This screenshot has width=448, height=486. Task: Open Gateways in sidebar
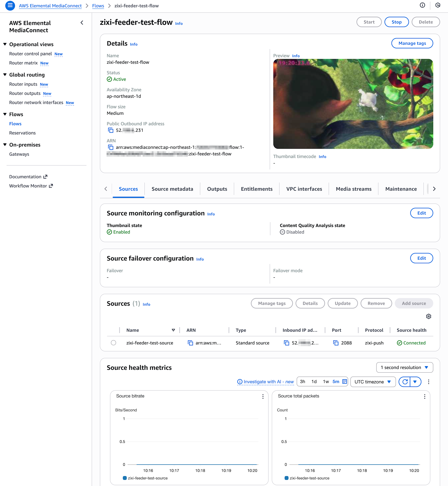tap(19, 154)
